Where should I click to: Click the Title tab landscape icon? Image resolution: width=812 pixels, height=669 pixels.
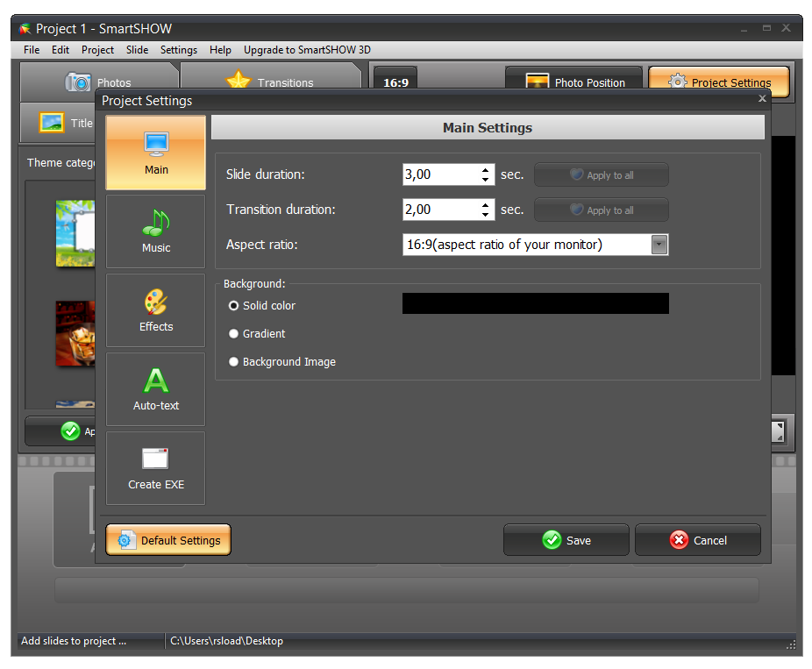[52, 123]
